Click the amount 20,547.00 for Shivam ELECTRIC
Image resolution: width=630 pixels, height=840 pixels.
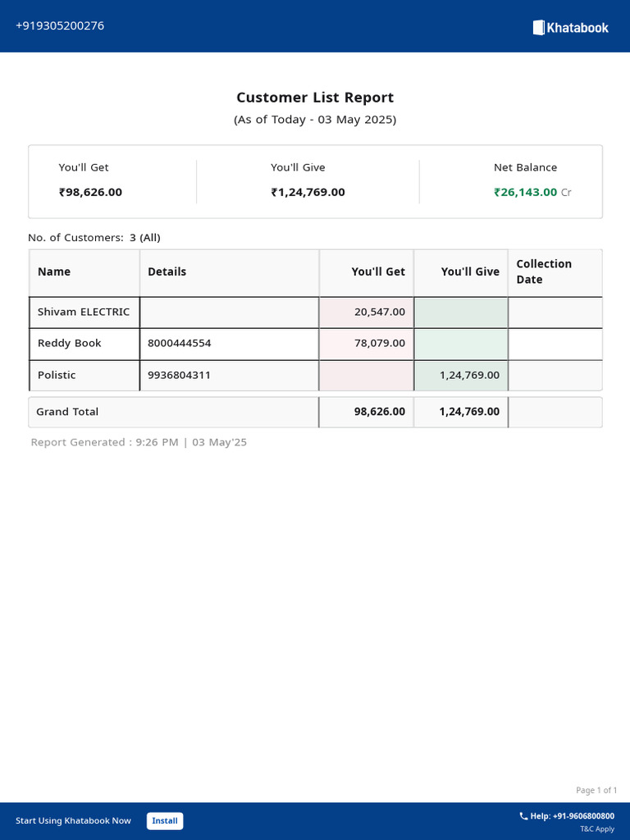click(x=380, y=312)
